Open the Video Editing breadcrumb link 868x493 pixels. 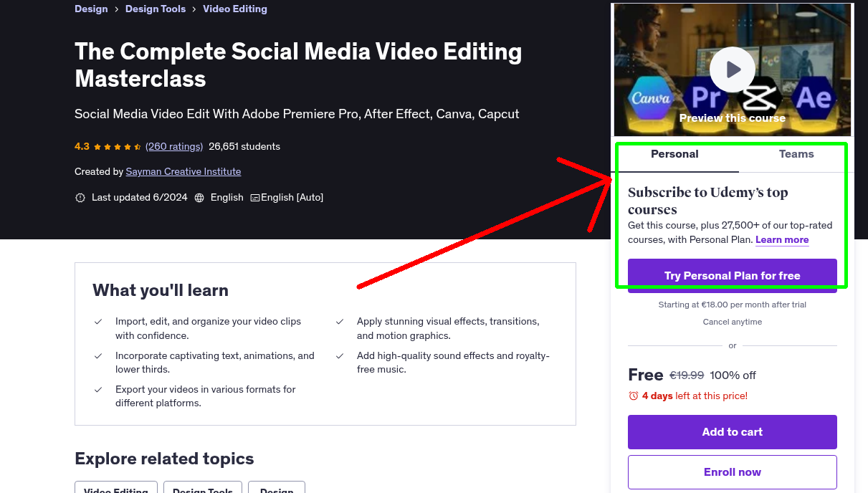(x=235, y=9)
